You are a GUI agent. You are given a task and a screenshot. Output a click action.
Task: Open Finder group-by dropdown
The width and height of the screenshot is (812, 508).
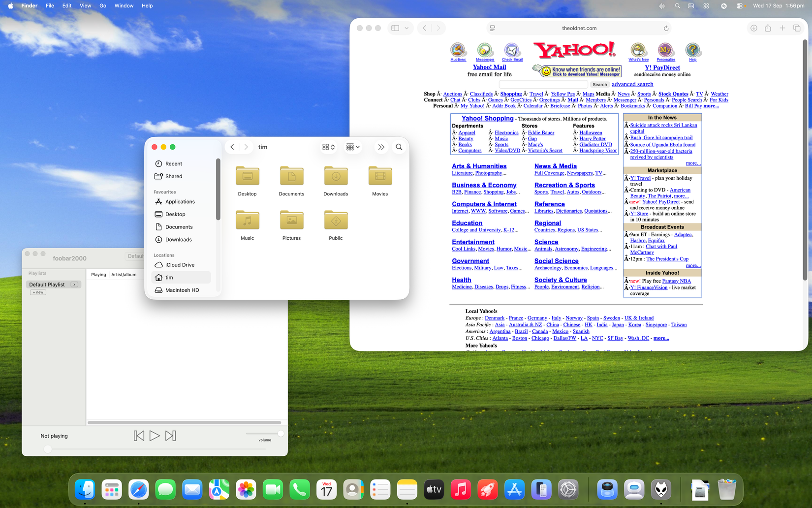click(353, 147)
